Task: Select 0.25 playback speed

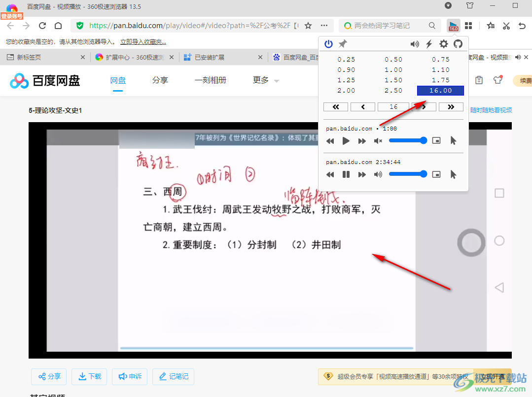Action: 346,59
